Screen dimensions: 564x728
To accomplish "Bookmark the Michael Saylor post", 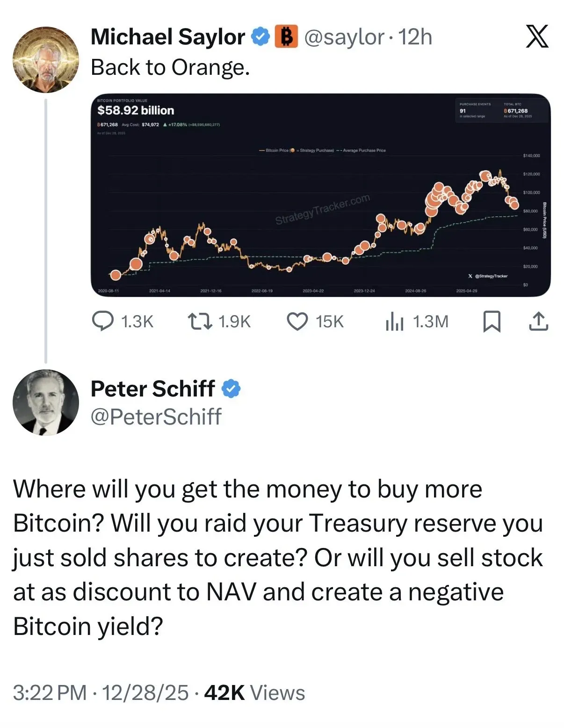I will (x=492, y=321).
